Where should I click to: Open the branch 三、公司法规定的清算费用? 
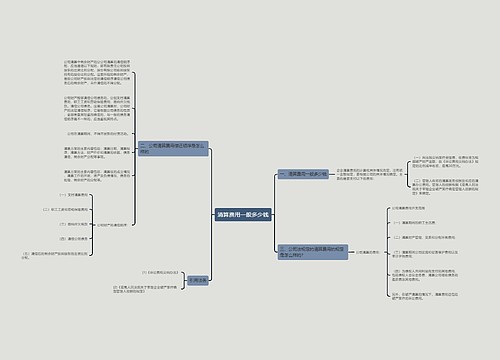click(313, 252)
